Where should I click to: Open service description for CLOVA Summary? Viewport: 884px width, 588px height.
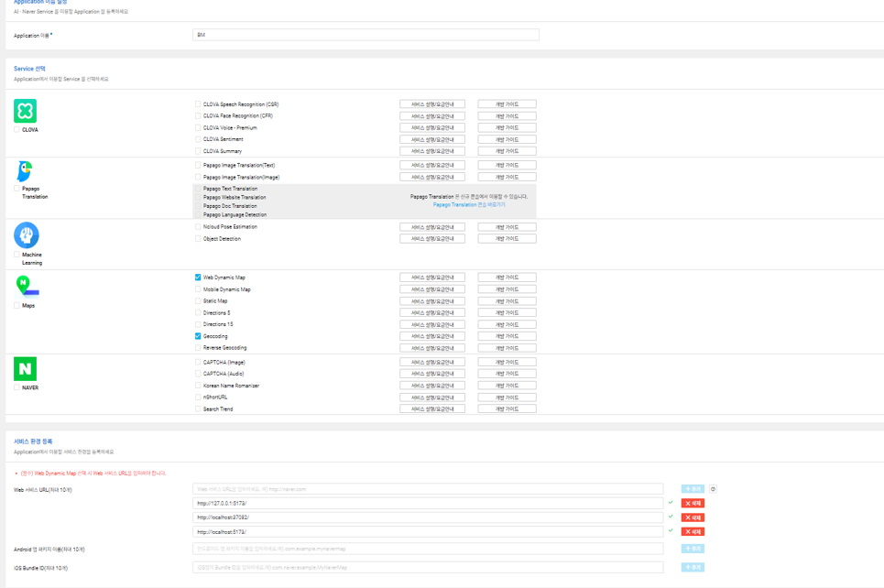tap(432, 151)
